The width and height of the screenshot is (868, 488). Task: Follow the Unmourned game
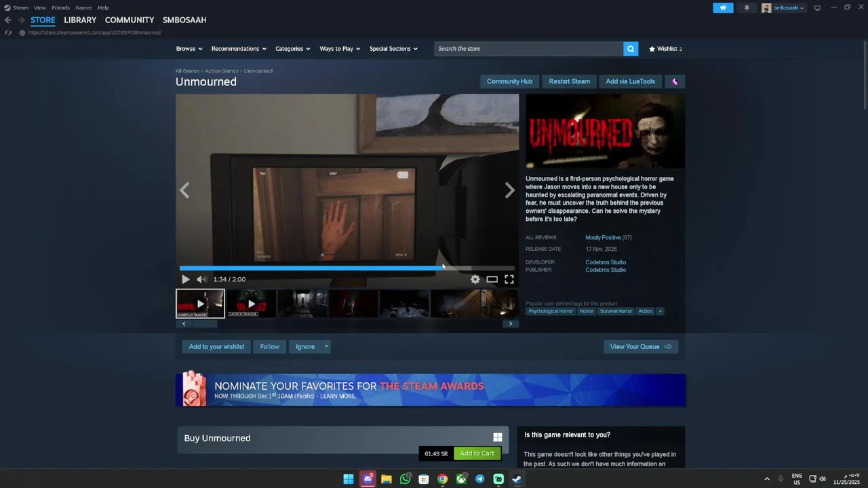(x=269, y=346)
